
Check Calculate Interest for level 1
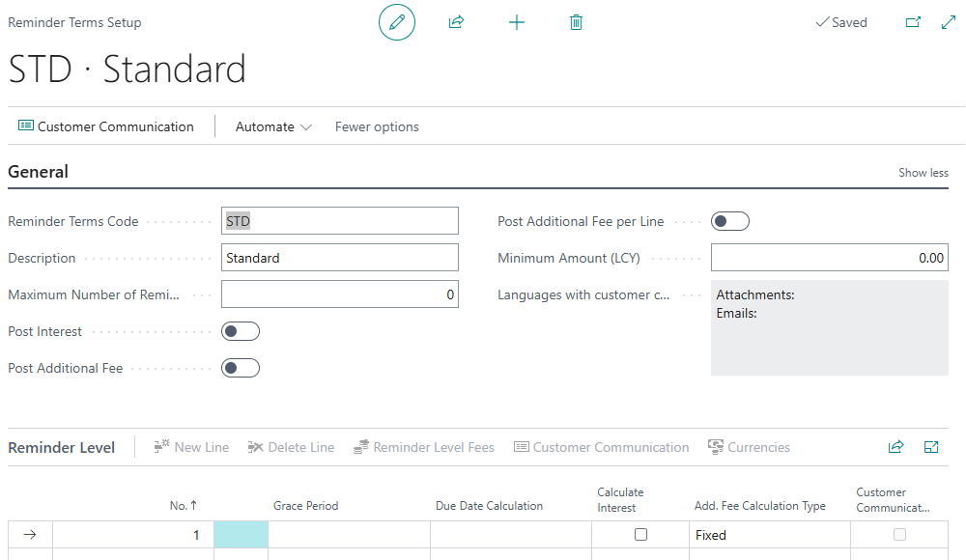[x=640, y=535]
